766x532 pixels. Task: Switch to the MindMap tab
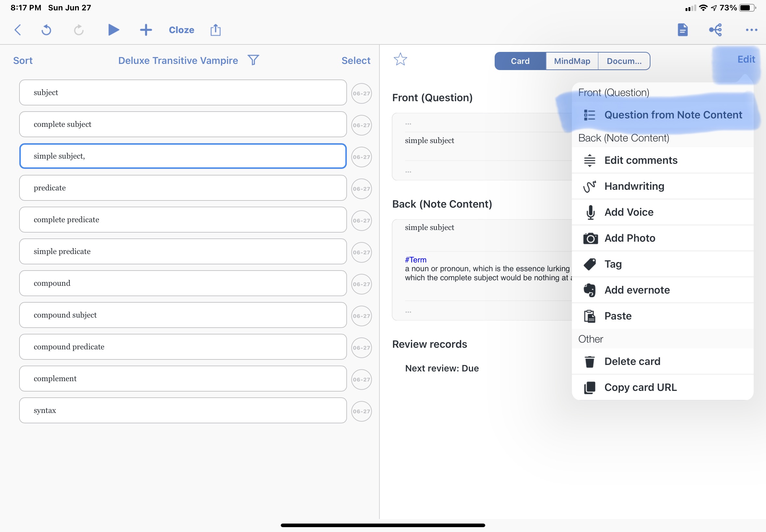[572, 61]
